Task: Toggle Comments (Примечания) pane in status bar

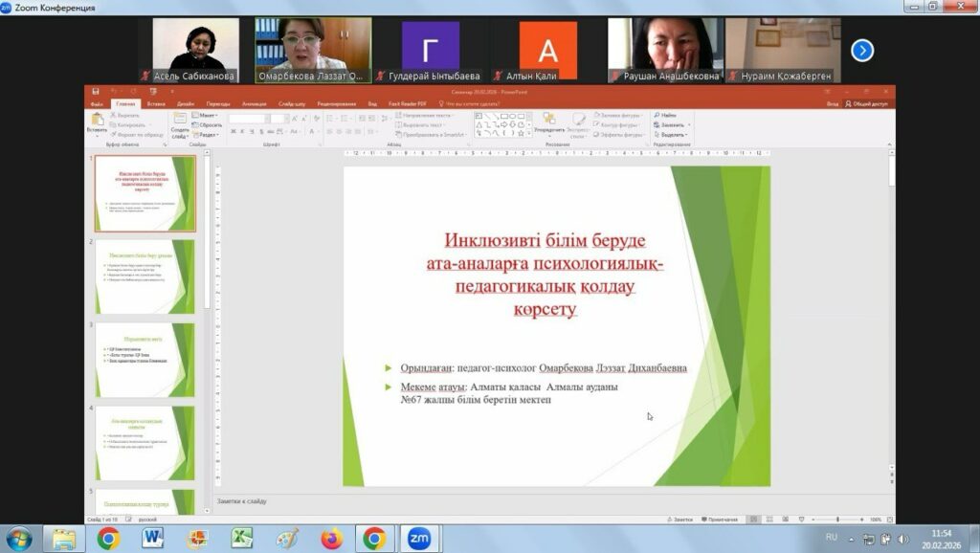Action: tap(720, 519)
